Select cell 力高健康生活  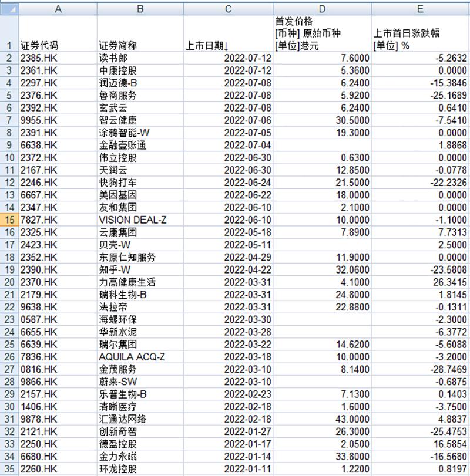tap(140, 282)
